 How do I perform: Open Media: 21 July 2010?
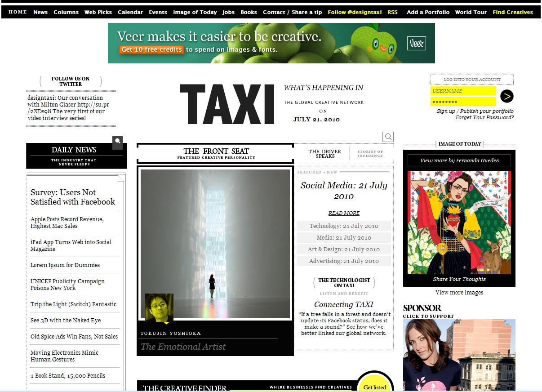[x=344, y=237]
